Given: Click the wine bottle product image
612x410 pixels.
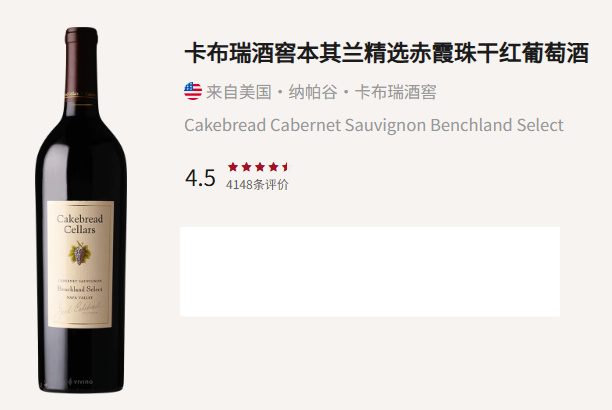Looking at the screenshot, I should (81, 210).
